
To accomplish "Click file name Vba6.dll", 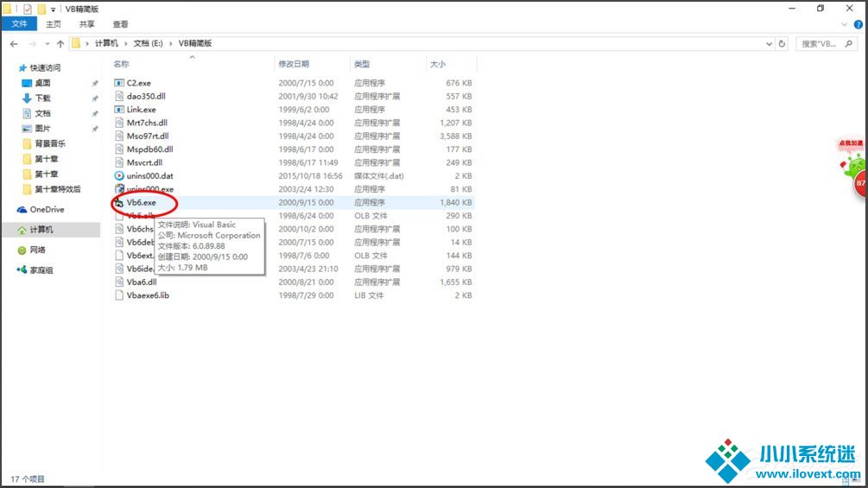I will pos(142,282).
